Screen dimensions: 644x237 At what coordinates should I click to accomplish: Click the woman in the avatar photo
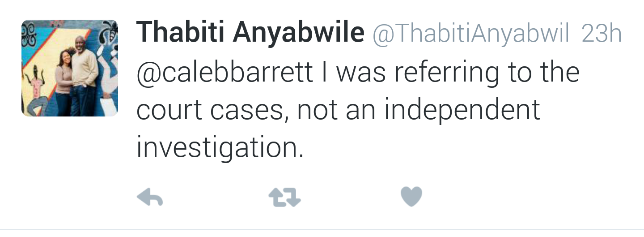point(63,81)
